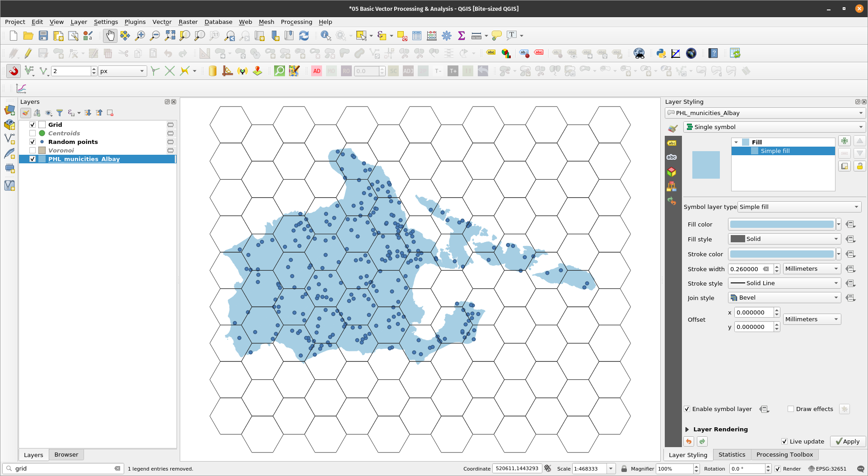Toggle the snapping magnet icon
The width and height of the screenshot is (868, 476).
[14, 71]
